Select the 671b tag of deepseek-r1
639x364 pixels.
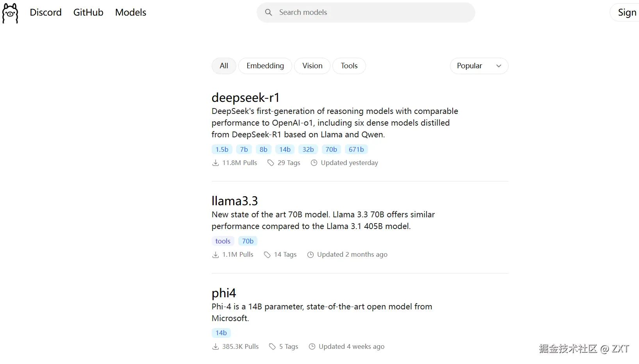pos(356,149)
